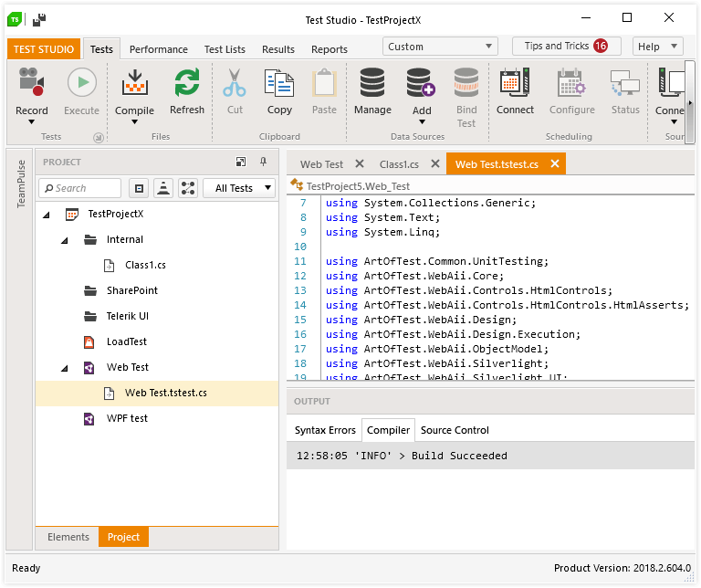Click the Test Studio TS logo icon

click(15, 20)
